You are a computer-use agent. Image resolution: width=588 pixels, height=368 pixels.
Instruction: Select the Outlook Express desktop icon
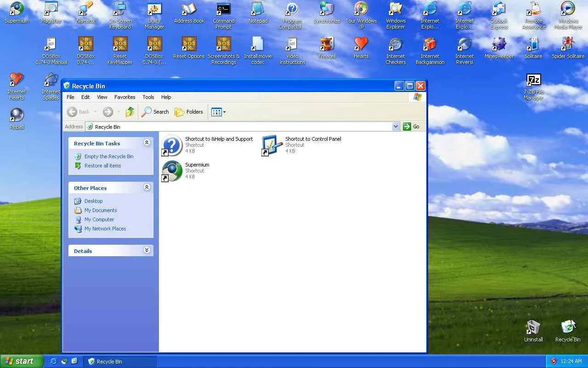tap(499, 16)
